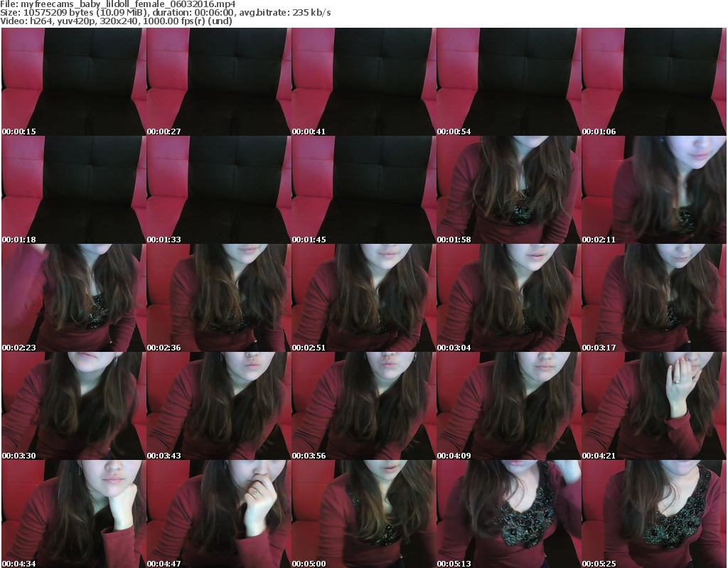Open the frame timestamped 00:01:58
This screenshot has width=728, height=568.
(508, 190)
